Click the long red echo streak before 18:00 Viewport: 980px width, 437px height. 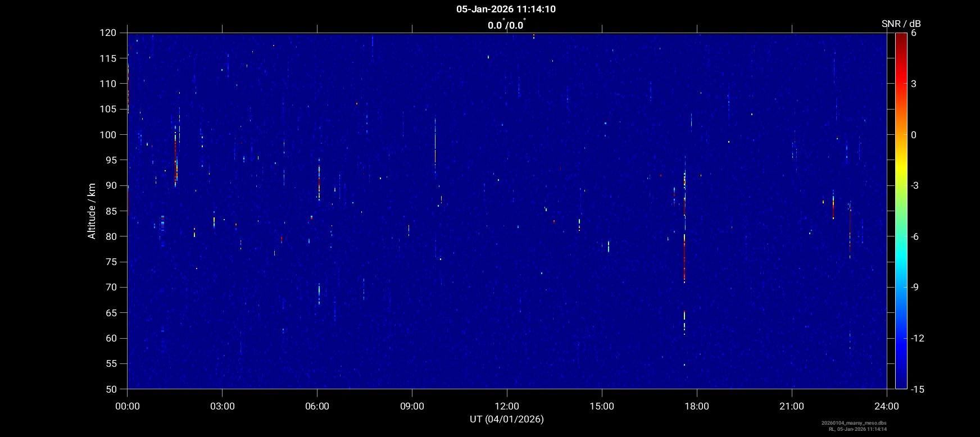(684, 258)
